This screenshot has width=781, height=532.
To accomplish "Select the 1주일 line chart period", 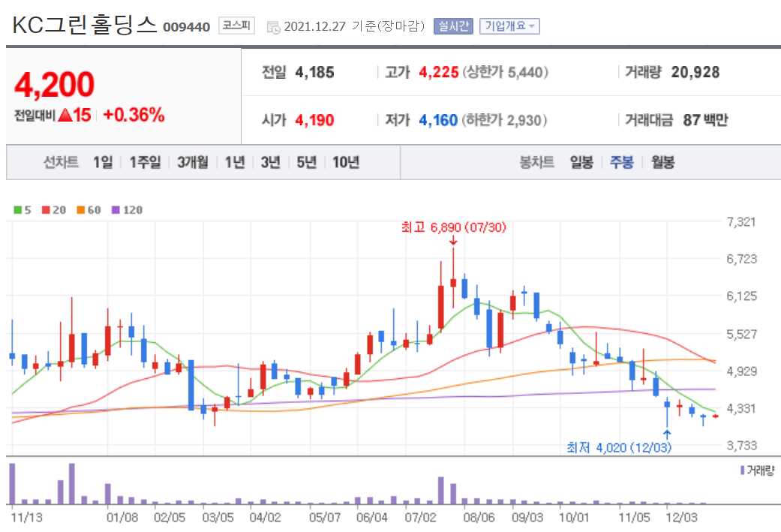I will point(145,162).
